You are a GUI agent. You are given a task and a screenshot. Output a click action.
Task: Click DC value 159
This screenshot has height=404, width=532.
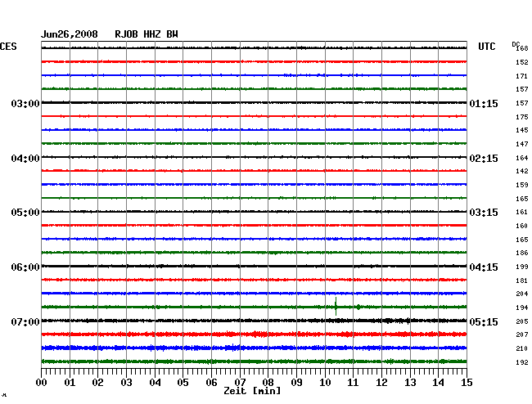pos(522,185)
